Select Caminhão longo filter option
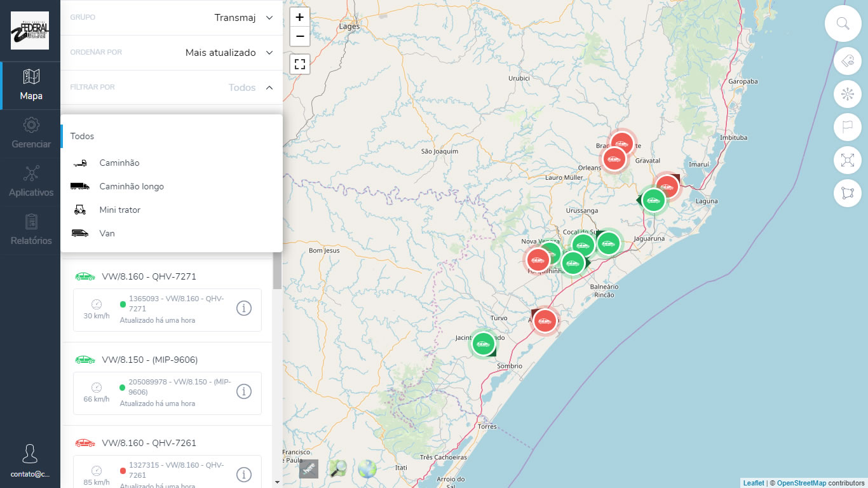The height and width of the screenshot is (488, 868). (x=132, y=187)
